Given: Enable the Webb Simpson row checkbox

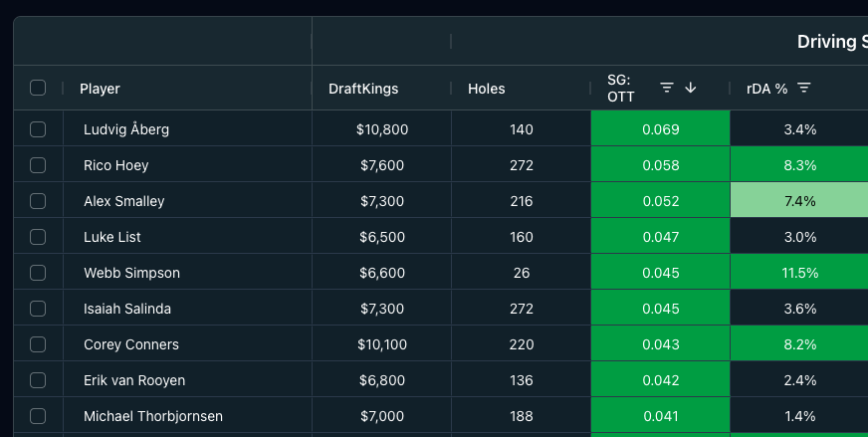Looking at the screenshot, I should [38, 273].
